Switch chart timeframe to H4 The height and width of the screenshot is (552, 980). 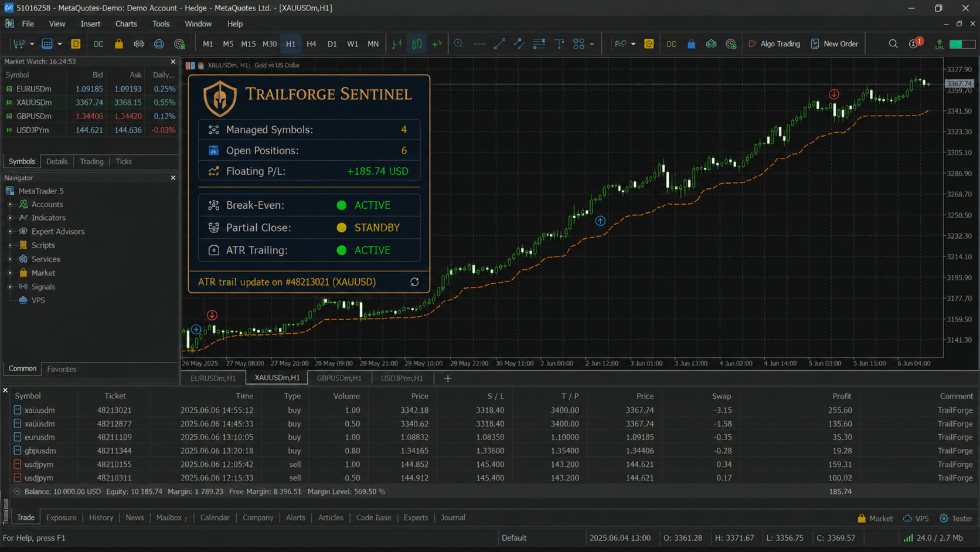[x=311, y=44]
